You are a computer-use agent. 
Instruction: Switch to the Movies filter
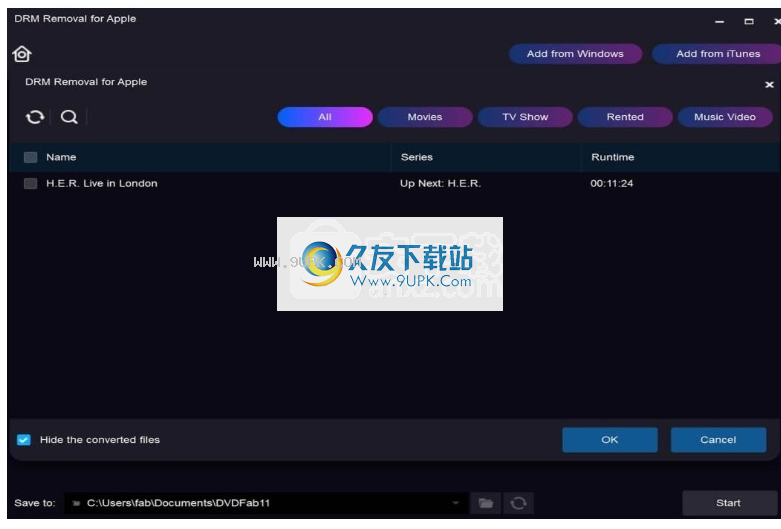425,117
